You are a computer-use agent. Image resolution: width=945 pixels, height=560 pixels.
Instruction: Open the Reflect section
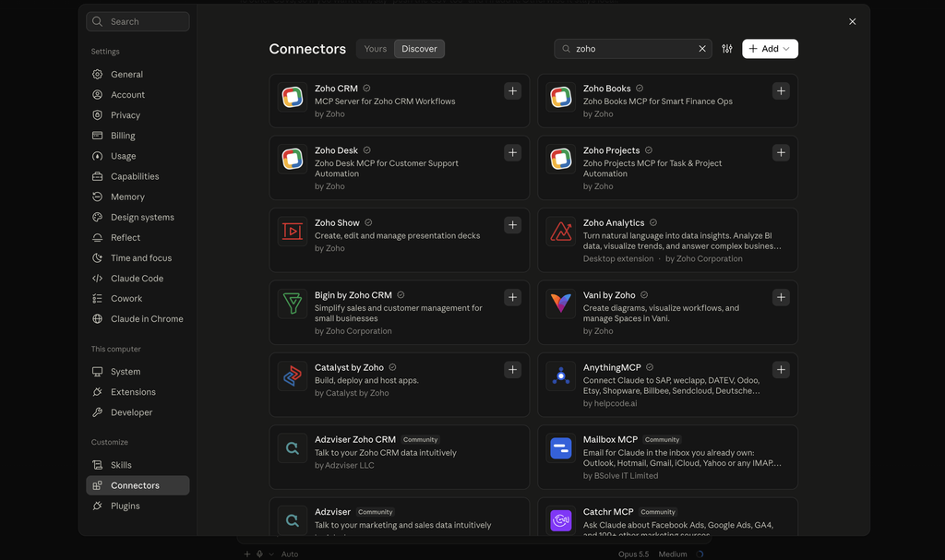coord(138,237)
